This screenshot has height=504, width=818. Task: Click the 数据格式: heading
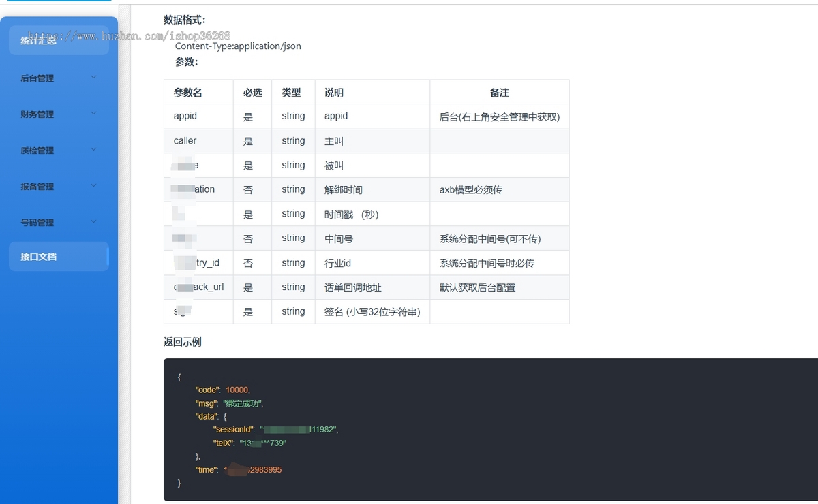coord(185,20)
